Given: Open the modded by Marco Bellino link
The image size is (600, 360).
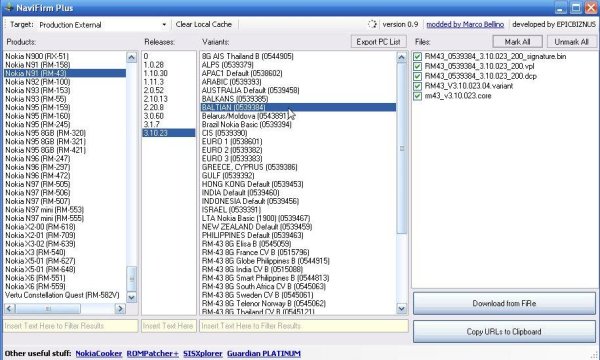Looking at the screenshot, I should pos(465,24).
